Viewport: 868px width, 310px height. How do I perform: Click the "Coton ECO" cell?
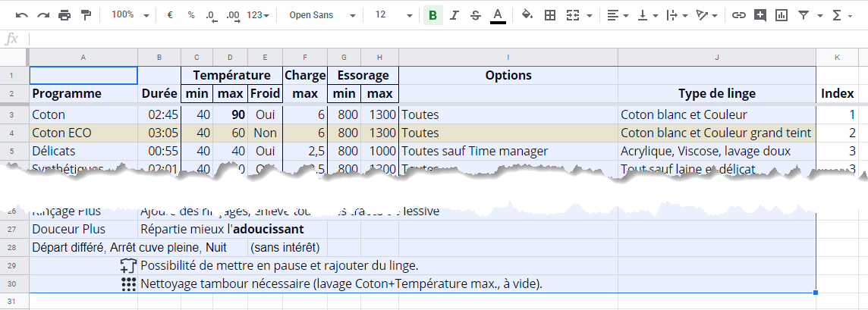(x=83, y=133)
